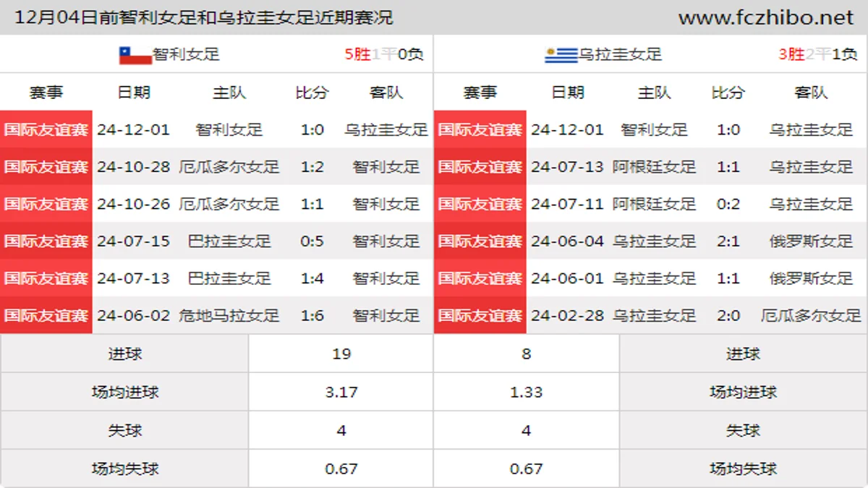The image size is (868, 488).
Task: Click 国际友谊赛 tag on the 24-06-04 row
Action: click(480, 241)
